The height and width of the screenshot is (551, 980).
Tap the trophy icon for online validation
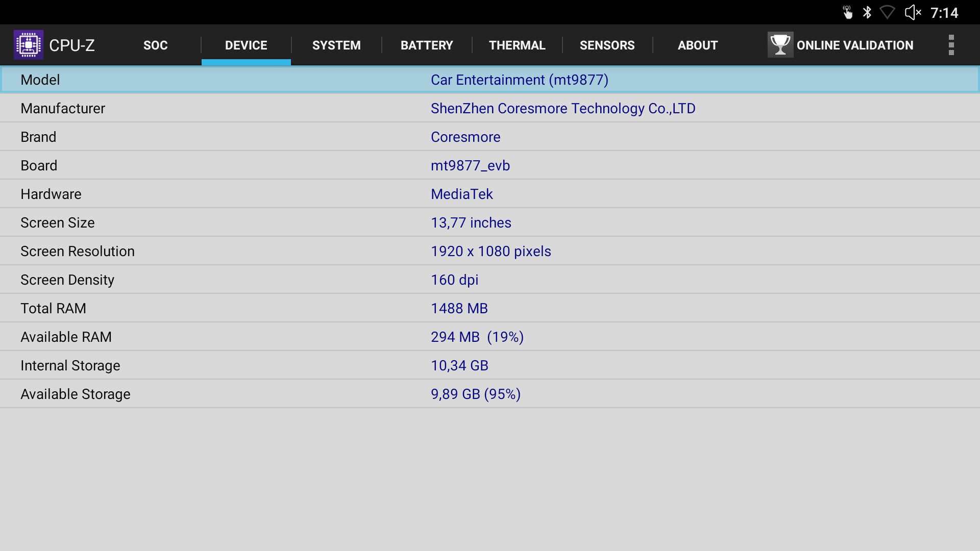click(780, 45)
